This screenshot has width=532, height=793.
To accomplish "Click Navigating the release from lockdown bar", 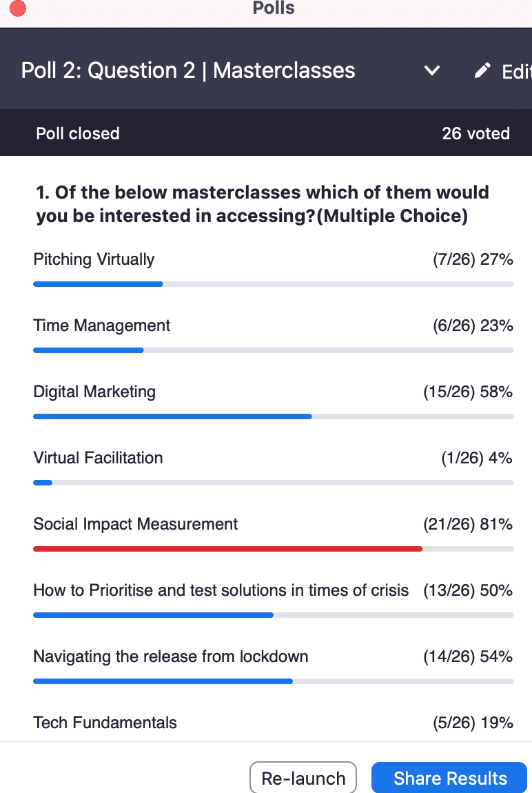I will [274, 681].
